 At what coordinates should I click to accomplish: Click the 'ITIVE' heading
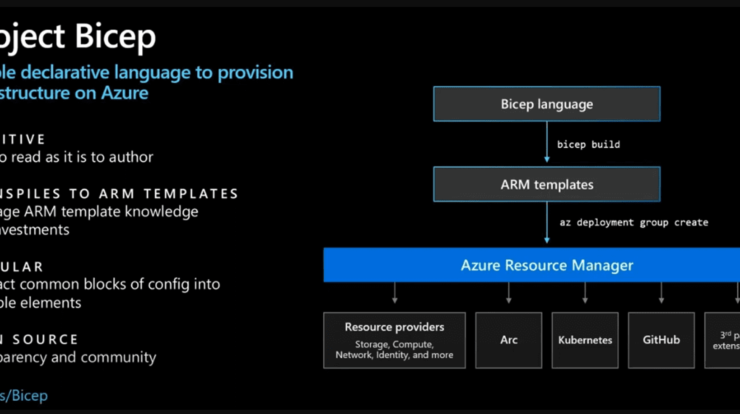[x=23, y=139]
